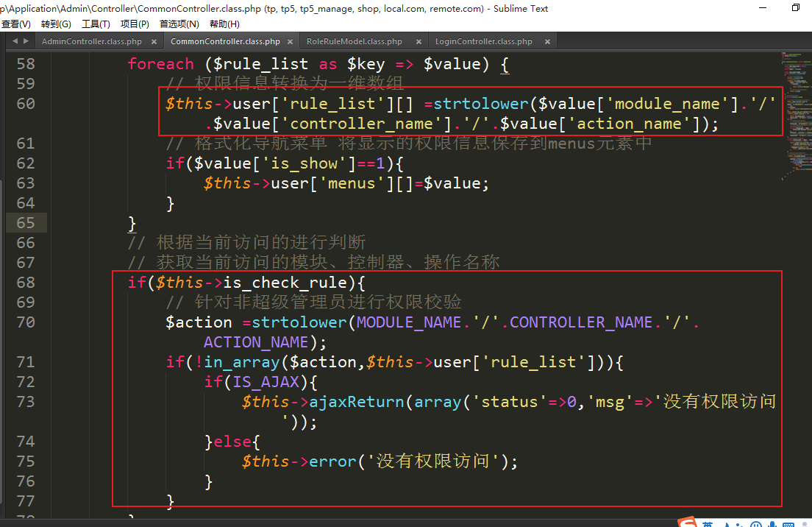
Task: Open the LoginController.class.php tab
Action: coord(484,42)
